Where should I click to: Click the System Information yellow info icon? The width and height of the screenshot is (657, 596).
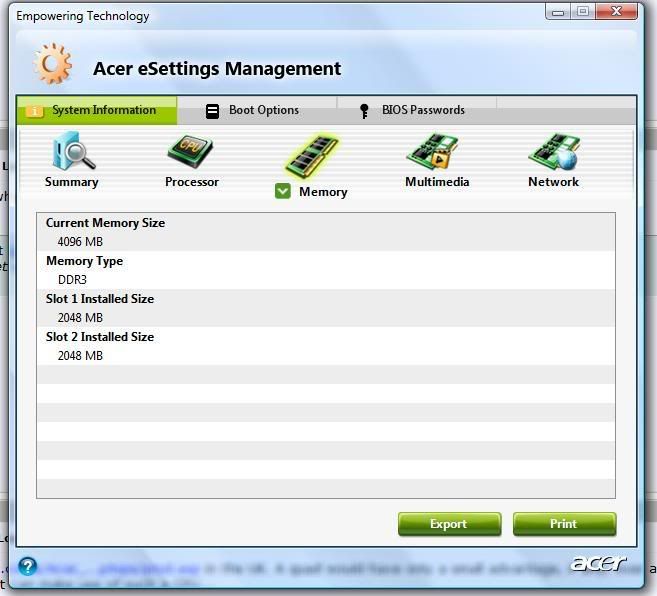pyautogui.click(x=35, y=111)
